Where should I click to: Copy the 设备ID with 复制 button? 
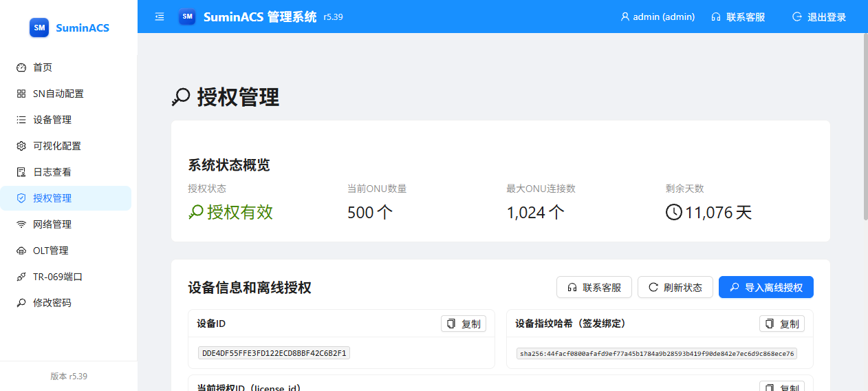tap(464, 324)
